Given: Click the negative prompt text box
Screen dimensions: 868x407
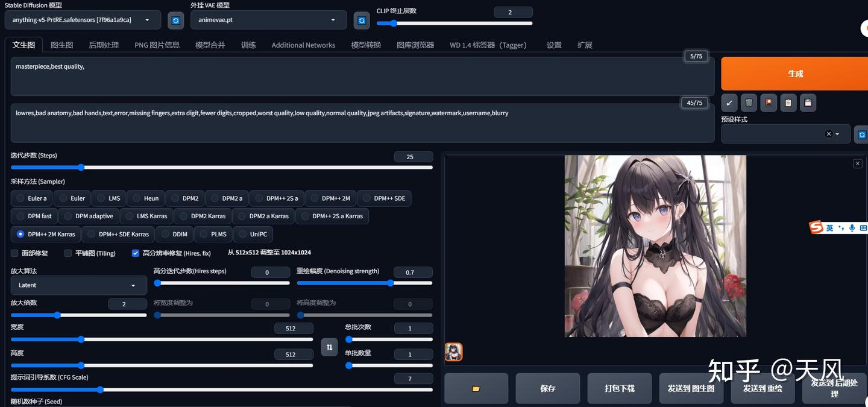Looking at the screenshot, I should 362,123.
